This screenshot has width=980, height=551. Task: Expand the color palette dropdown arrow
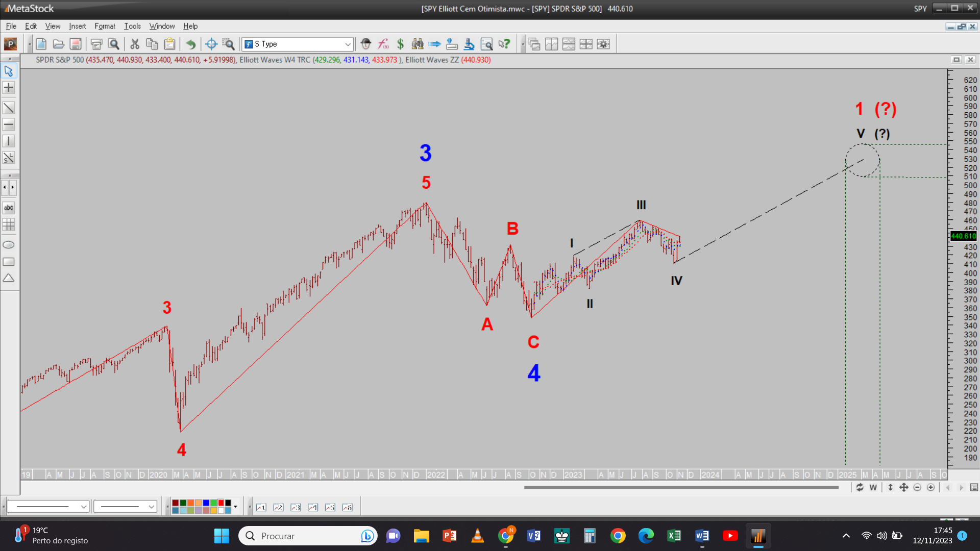pyautogui.click(x=235, y=507)
